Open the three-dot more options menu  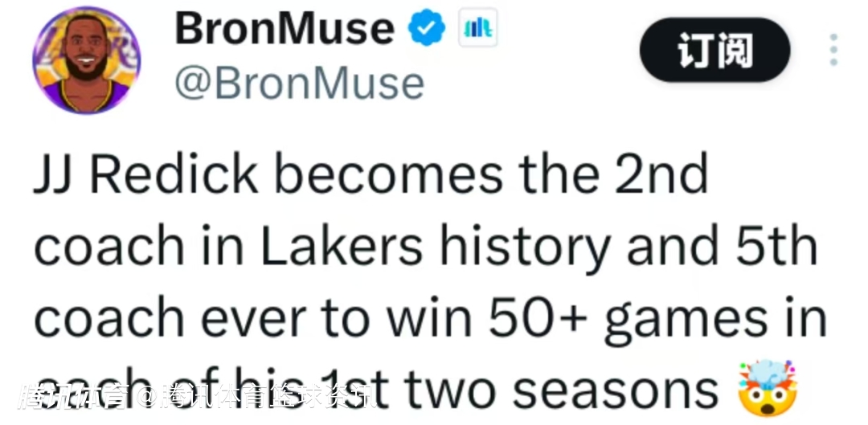[833, 51]
